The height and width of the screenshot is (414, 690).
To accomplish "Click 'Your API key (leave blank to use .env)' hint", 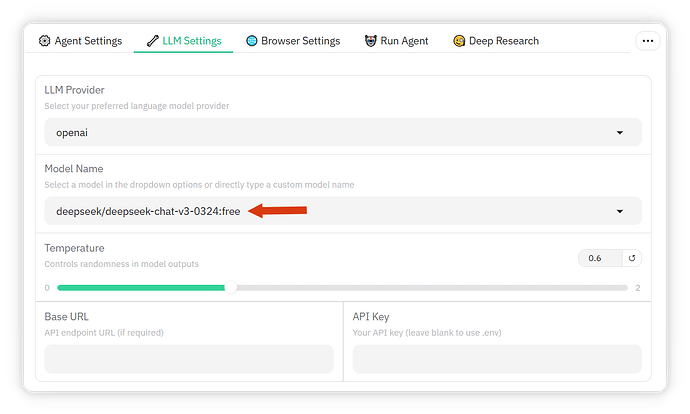I will (426, 333).
